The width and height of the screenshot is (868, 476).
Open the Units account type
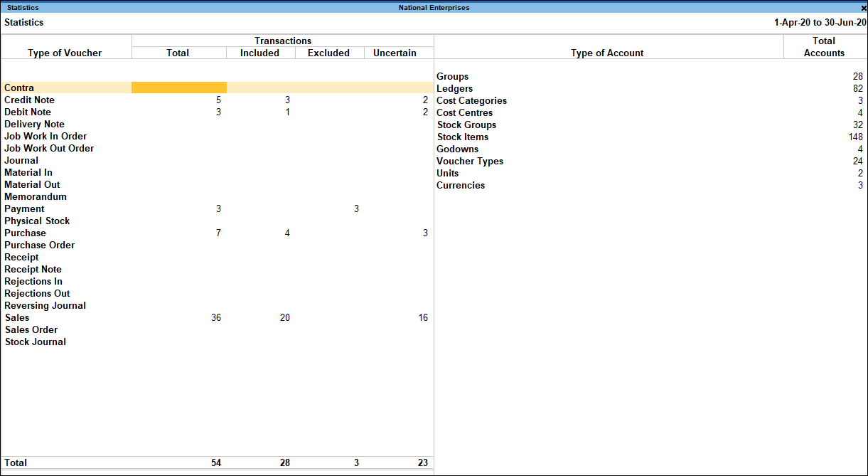[447, 174]
